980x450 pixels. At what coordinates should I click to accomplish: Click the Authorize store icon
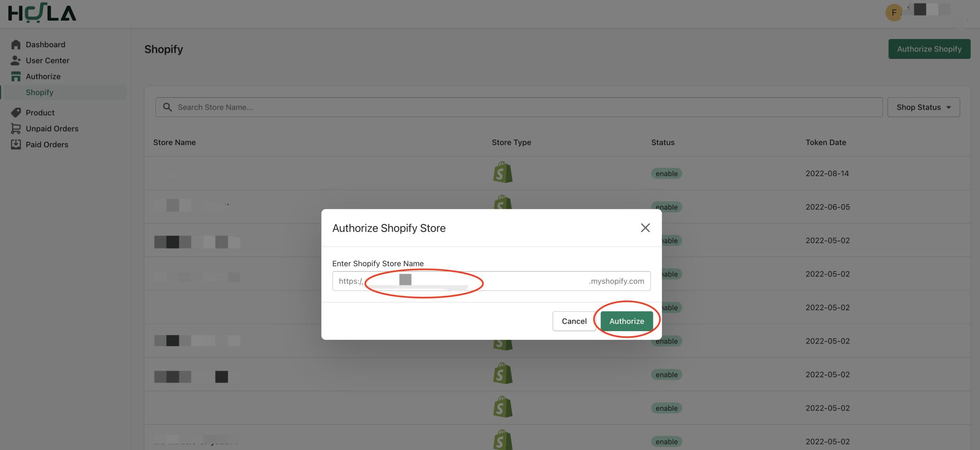point(16,77)
